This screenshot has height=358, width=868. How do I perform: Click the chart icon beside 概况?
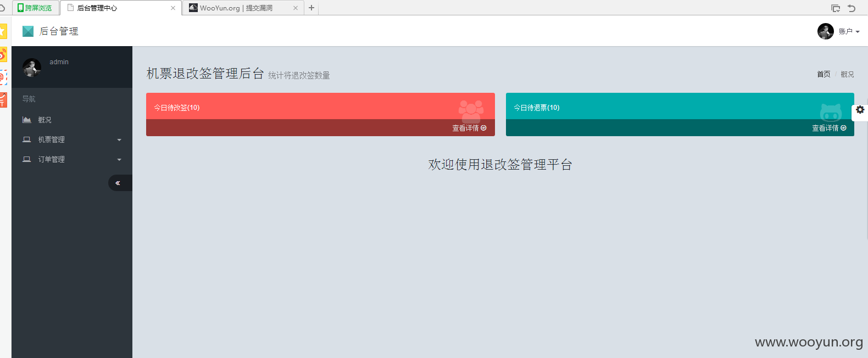click(26, 120)
